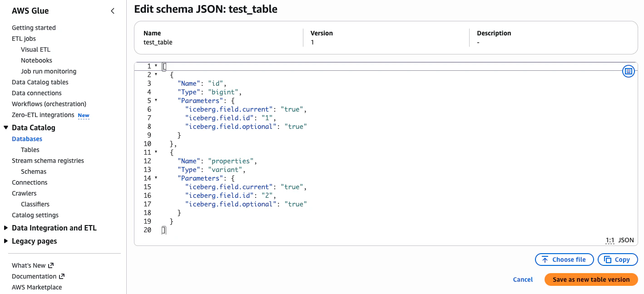Place cursor on "bigint" type value
The width and height of the screenshot is (644, 294).
(x=223, y=92)
